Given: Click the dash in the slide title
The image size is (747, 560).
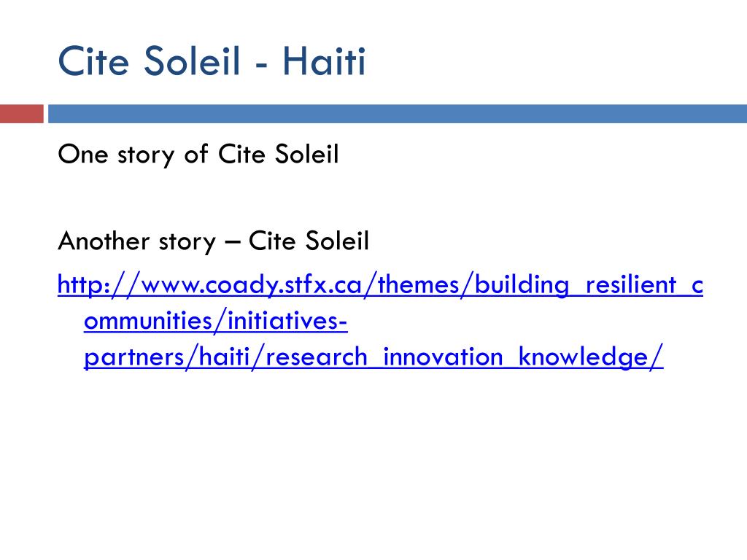Looking at the screenshot, I should 261,64.
